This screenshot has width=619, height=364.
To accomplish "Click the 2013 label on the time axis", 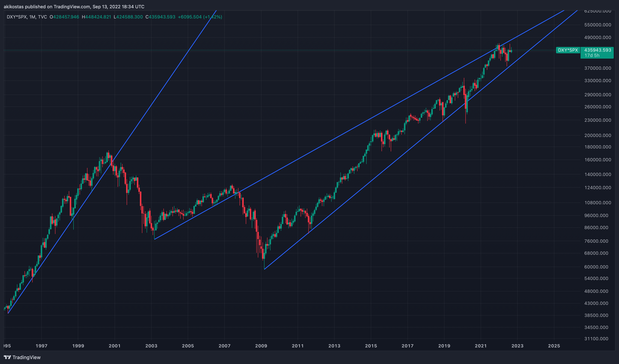I will 334,346.
